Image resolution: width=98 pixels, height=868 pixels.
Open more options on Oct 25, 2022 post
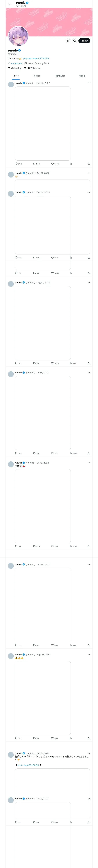pyautogui.click(x=89, y=83)
